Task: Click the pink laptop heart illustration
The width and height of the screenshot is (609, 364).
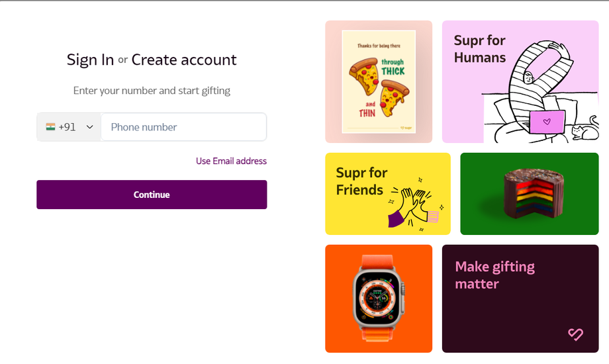Action: pyautogui.click(x=547, y=122)
